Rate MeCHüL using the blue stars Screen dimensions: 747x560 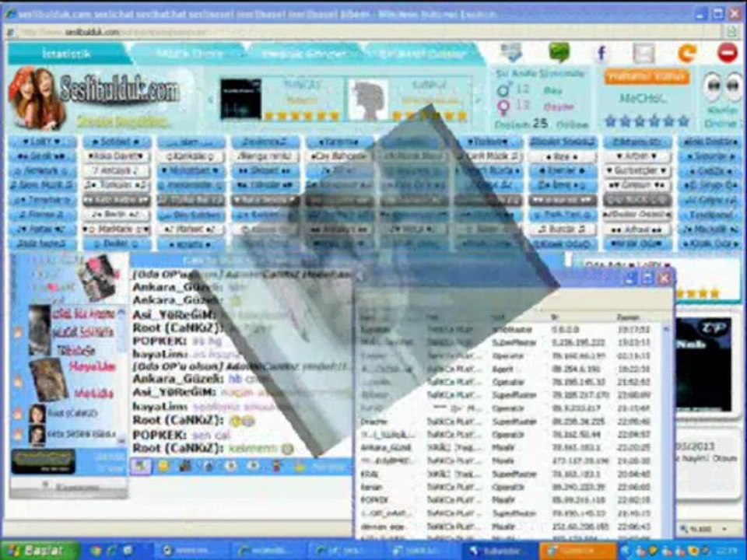point(647,121)
